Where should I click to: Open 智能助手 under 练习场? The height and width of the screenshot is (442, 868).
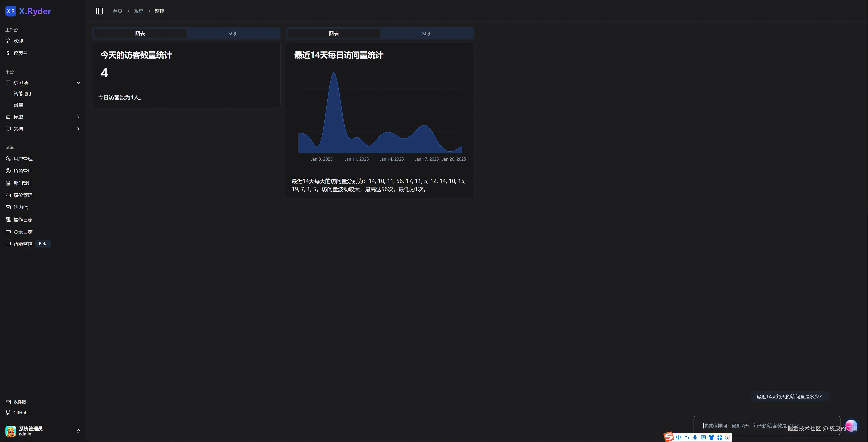[23, 94]
